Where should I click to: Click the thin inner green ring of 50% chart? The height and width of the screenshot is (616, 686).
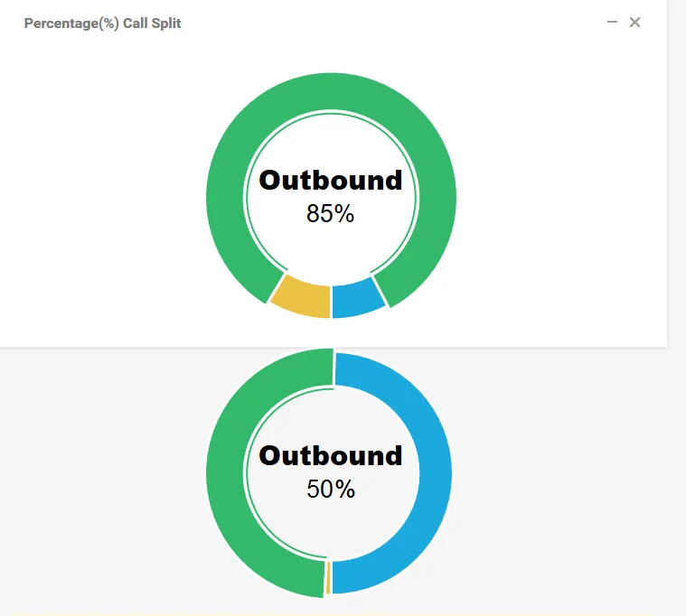click(248, 473)
